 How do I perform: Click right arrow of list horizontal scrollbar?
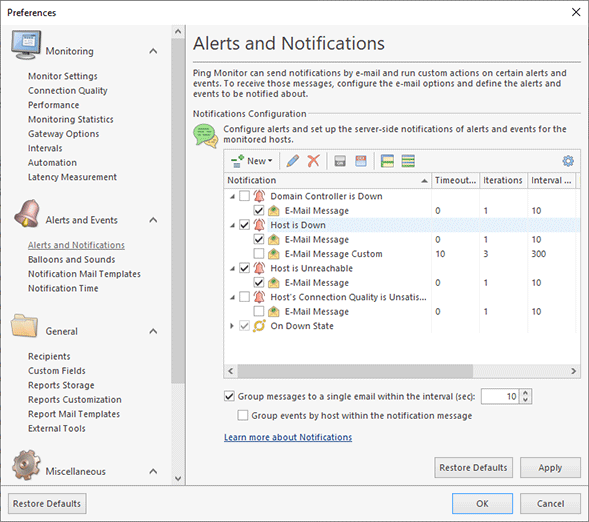pos(574,371)
